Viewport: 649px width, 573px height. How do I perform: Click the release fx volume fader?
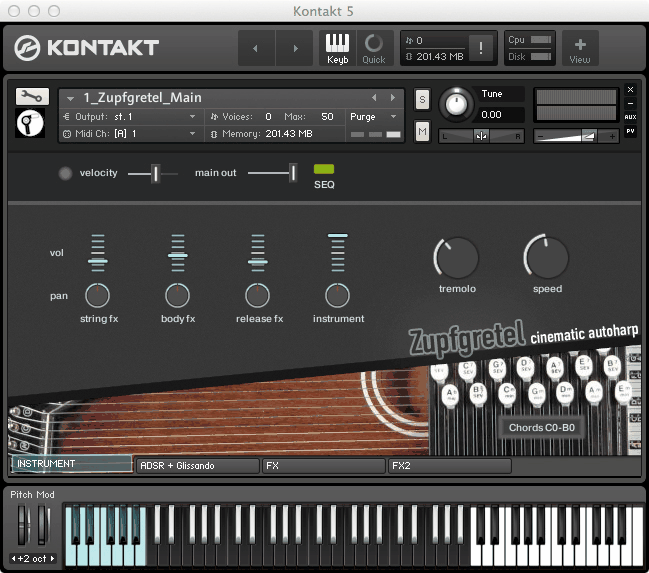[258, 262]
